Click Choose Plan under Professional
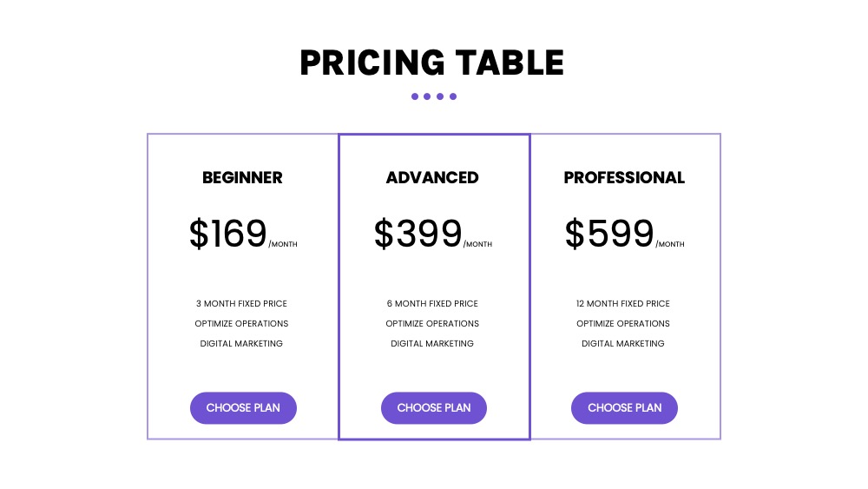This screenshot has width=868, height=489. [x=624, y=408]
